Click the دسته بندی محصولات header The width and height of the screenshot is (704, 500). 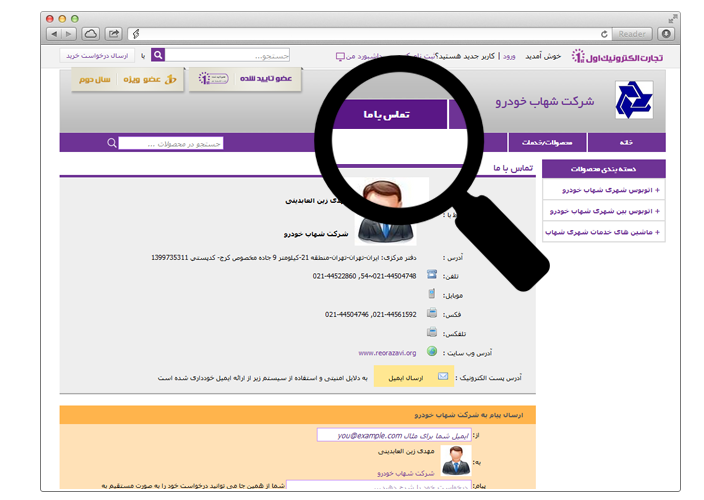pos(603,169)
